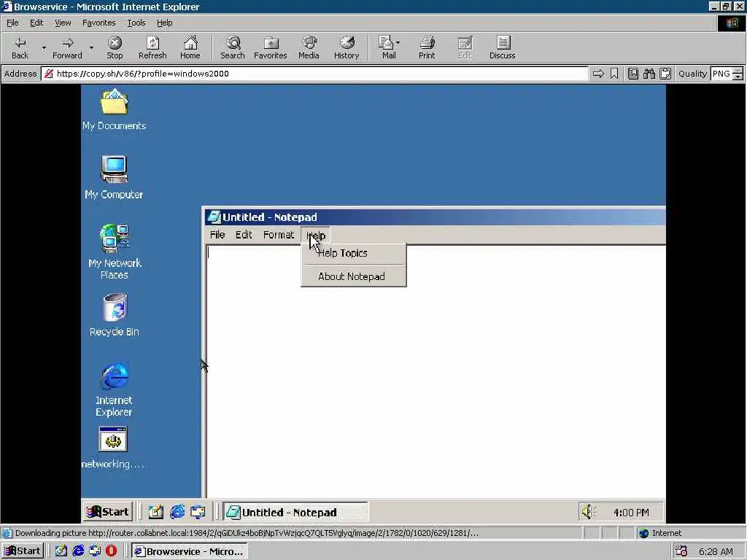Click inside the Notepad text area
747x560 pixels.
click(x=436, y=371)
